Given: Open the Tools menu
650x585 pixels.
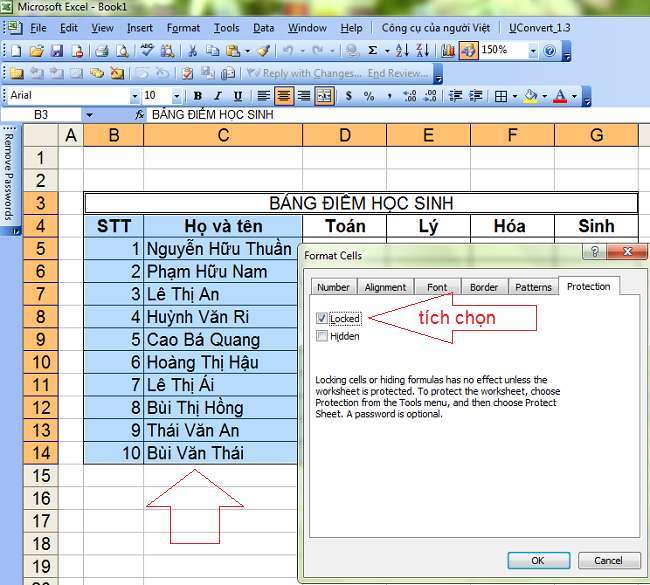Looking at the screenshot, I should 226,28.
